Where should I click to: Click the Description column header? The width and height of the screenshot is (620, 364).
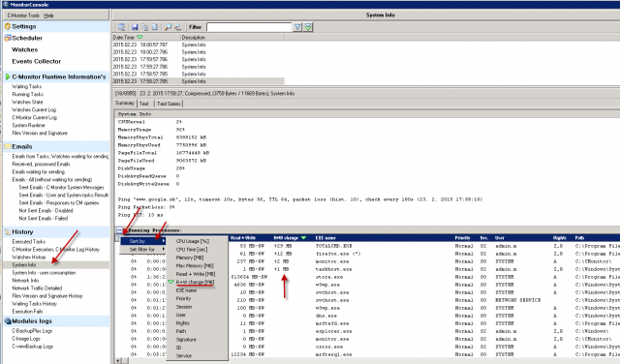click(x=232, y=37)
